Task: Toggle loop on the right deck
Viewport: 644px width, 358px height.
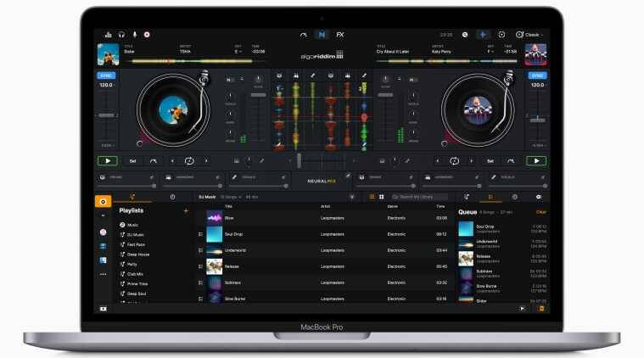Action: tap(454, 161)
